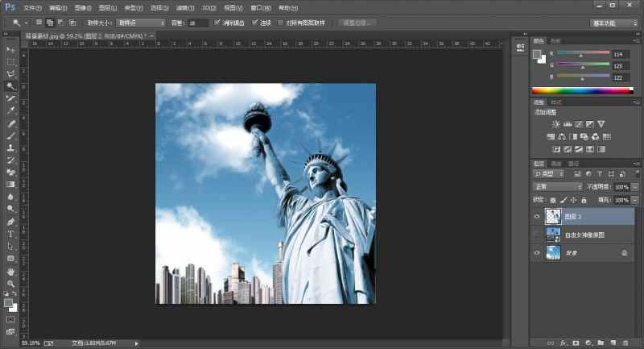Click the layer style fx icon
The image size is (644, 349).
click(x=563, y=343)
